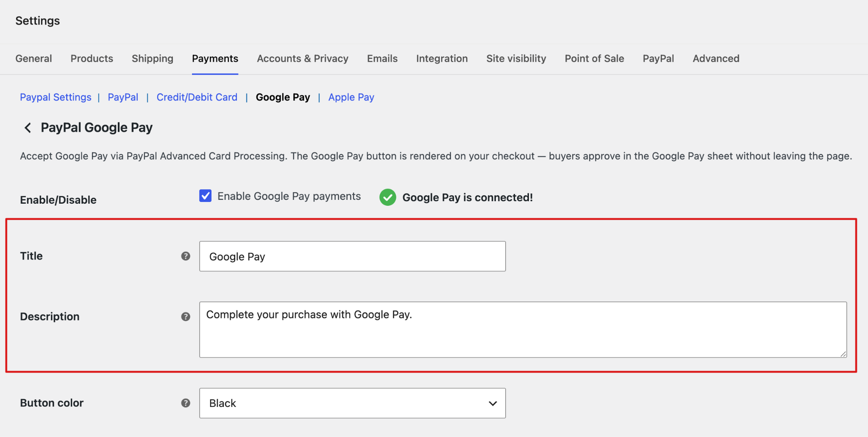Screen dimensions: 868x437
Task: Go back using the arrow beside PayPal Google Pay
Action: click(x=28, y=127)
